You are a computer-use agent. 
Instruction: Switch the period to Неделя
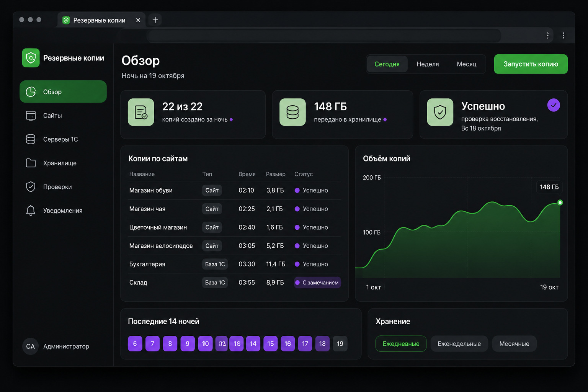(x=428, y=64)
